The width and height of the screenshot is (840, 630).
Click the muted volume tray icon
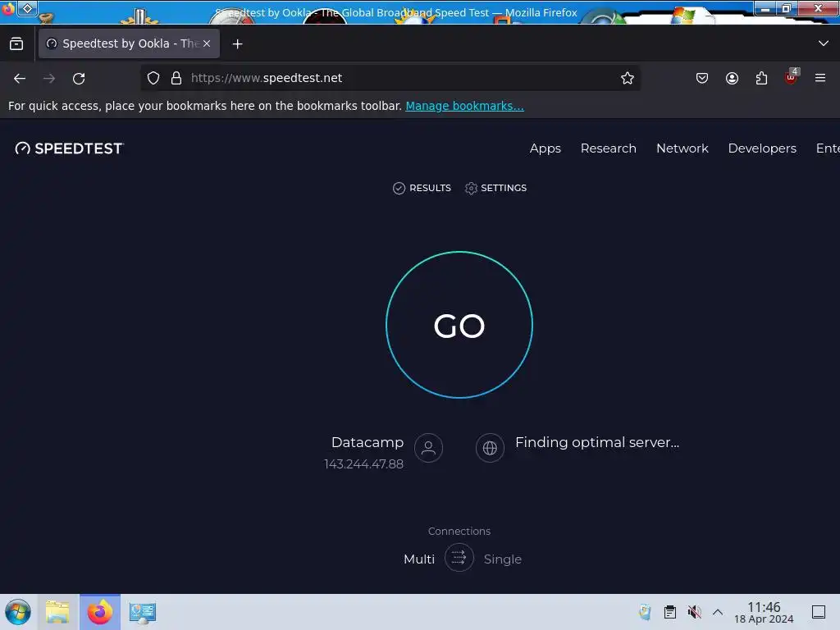694,612
